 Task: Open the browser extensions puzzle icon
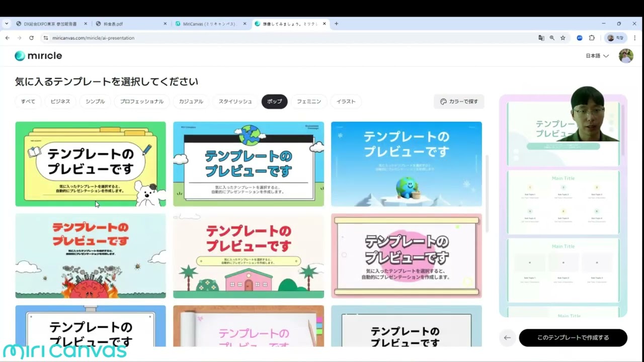(592, 38)
